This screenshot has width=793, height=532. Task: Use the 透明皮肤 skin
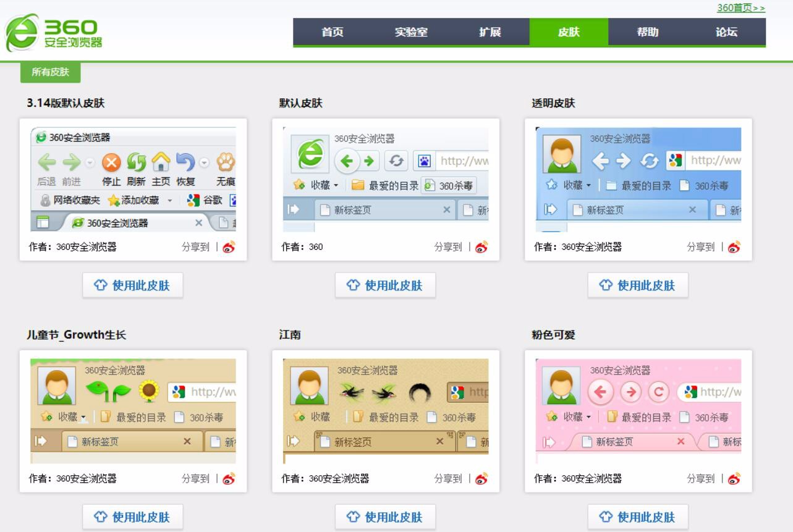[638, 285]
